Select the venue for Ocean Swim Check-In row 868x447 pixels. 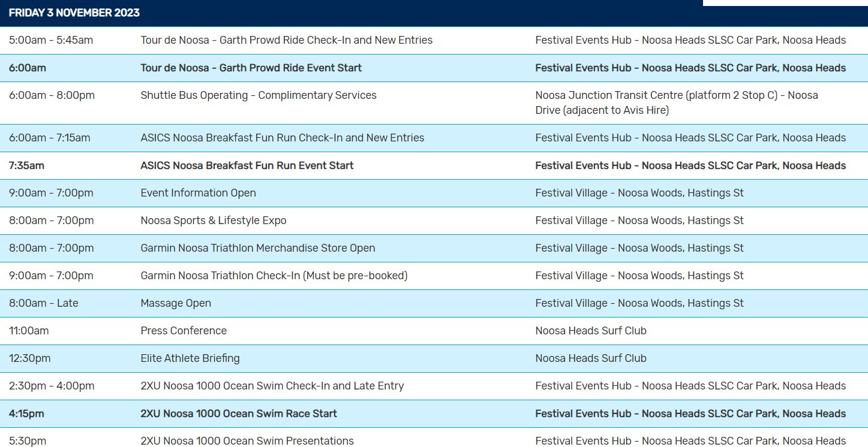tap(690, 386)
